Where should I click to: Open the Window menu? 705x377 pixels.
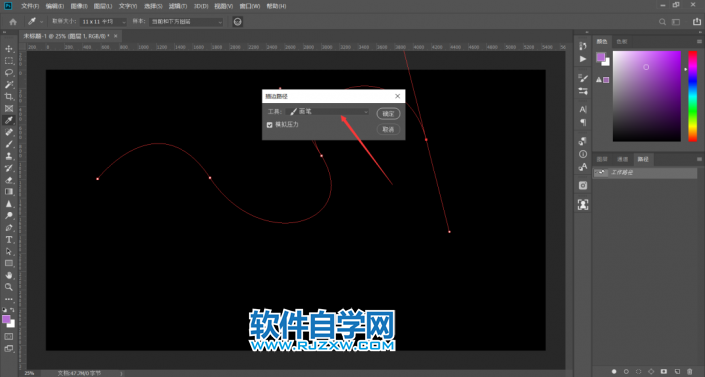coord(250,6)
